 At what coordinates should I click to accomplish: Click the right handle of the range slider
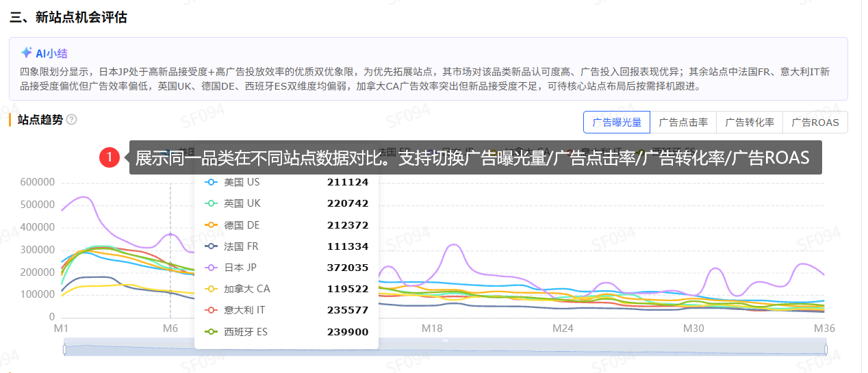tap(826, 350)
